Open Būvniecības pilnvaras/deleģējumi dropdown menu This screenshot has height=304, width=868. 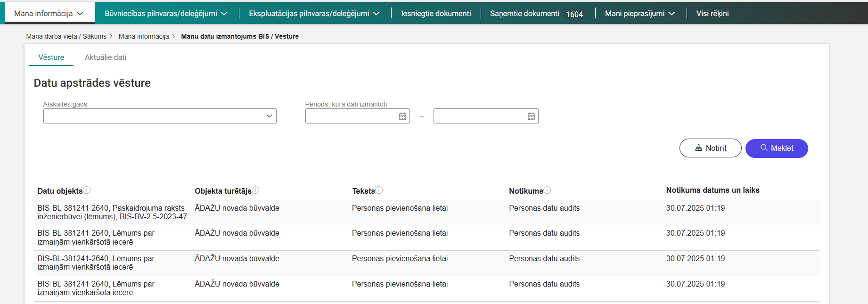166,13
